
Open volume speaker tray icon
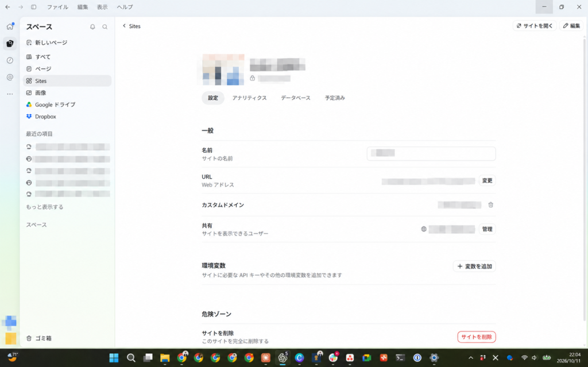click(535, 358)
